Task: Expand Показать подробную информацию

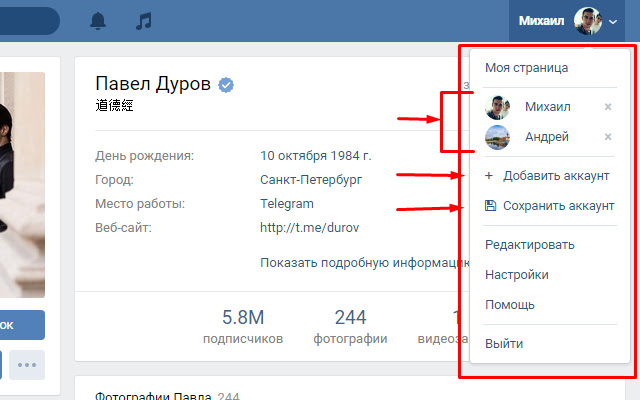Action: coord(364,263)
